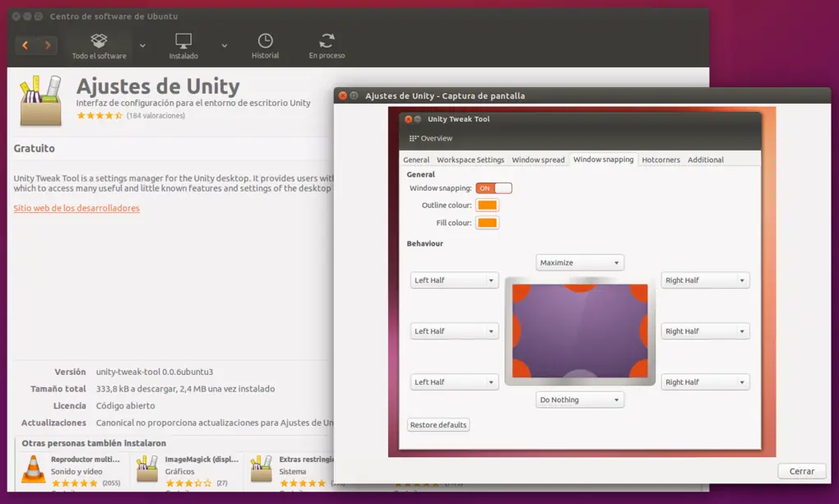Switch to Window spread tab
The image size is (839, 504).
(x=538, y=160)
